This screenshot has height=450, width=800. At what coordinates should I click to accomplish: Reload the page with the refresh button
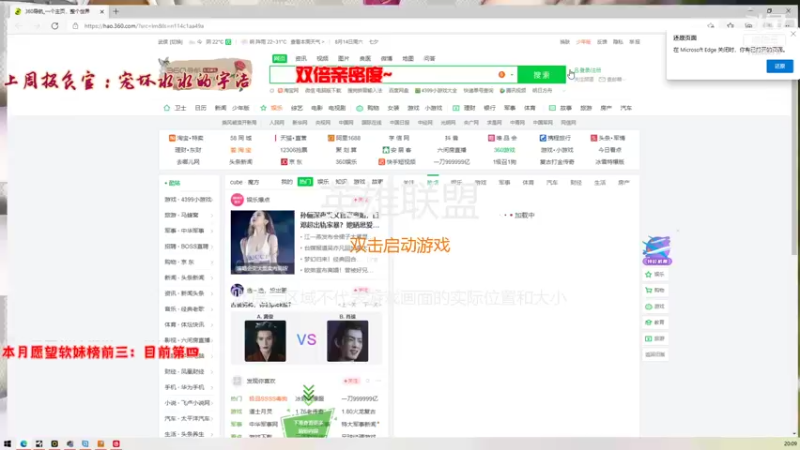[x=55, y=26]
